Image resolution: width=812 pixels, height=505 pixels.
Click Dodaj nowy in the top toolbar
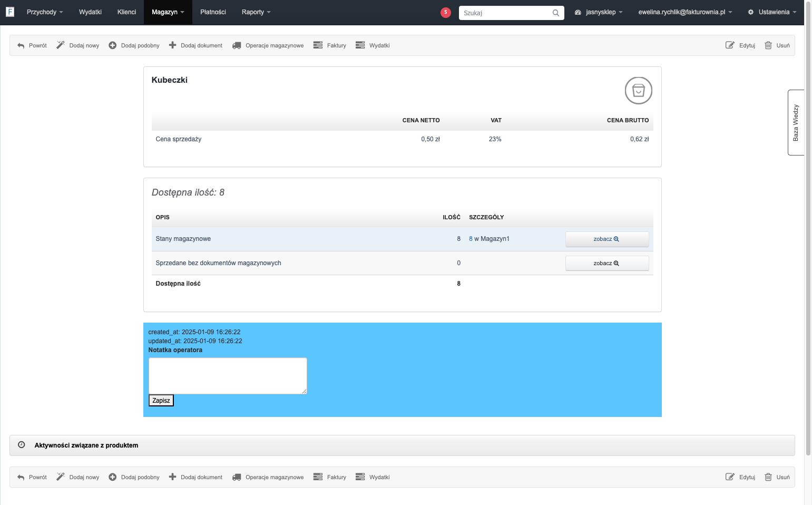point(78,45)
